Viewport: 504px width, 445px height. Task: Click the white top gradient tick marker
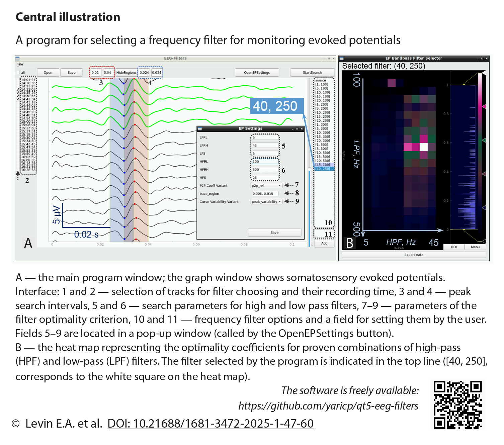pos(484,73)
